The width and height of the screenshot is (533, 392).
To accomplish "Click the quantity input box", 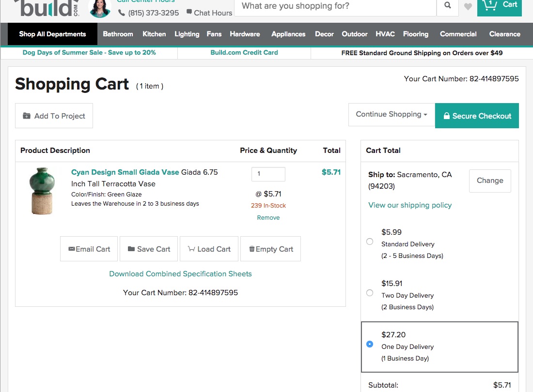I will point(268,174).
